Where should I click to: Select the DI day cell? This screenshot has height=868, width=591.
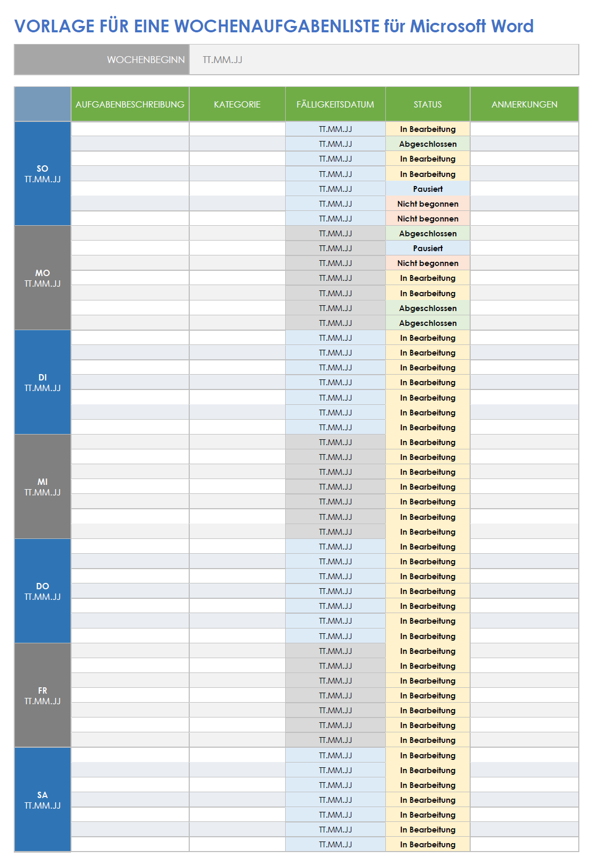pyautogui.click(x=42, y=383)
